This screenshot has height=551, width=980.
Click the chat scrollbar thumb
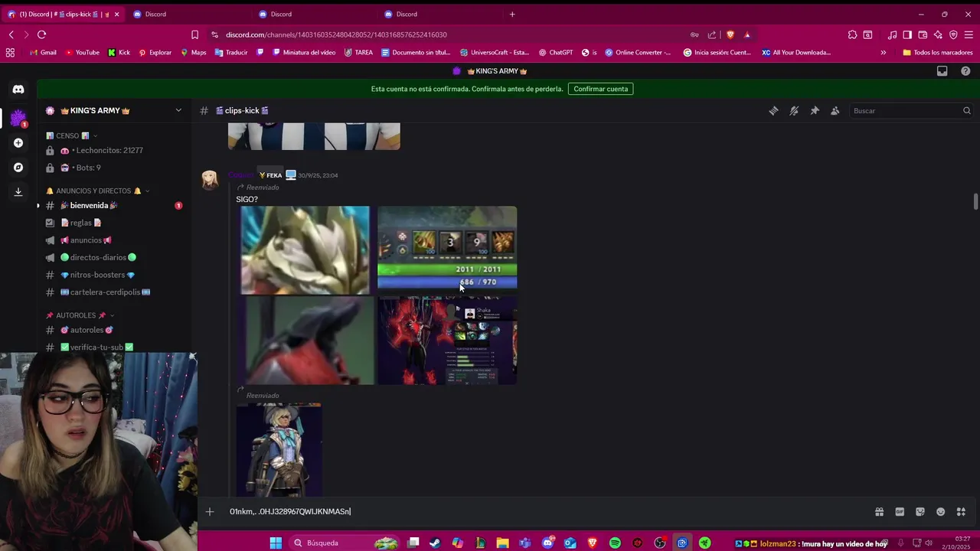pos(975,201)
